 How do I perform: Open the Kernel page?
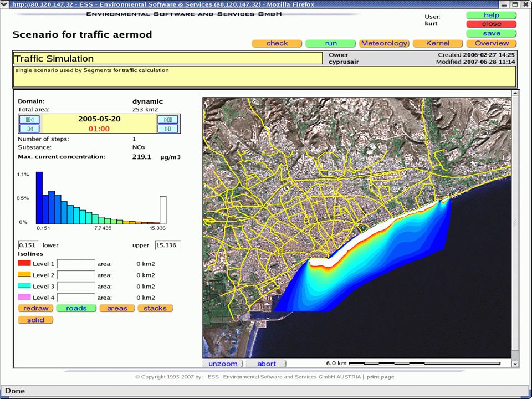[x=438, y=43]
